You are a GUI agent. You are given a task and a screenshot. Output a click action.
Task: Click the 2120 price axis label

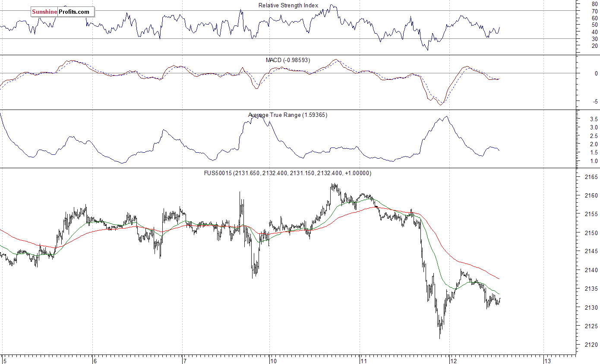(591, 345)
